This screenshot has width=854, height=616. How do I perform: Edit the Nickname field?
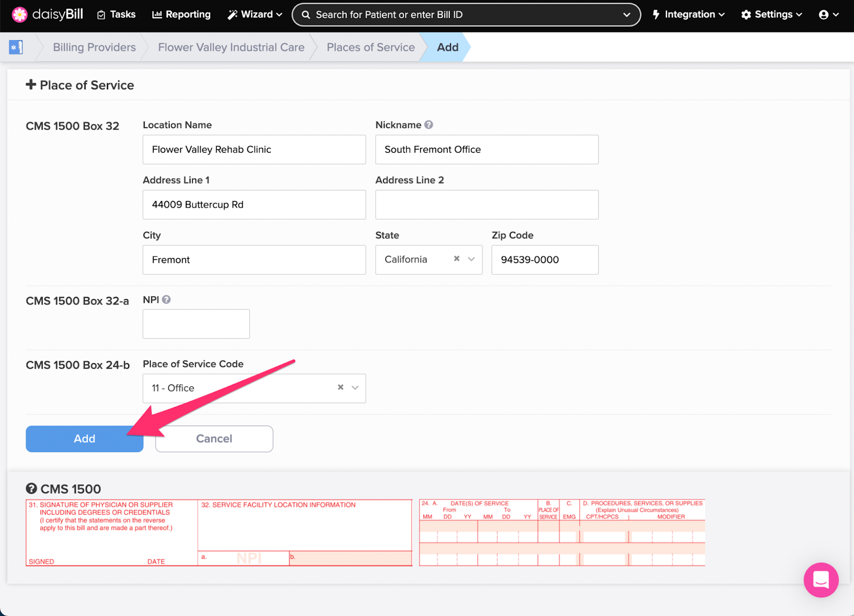pos(487,149)
